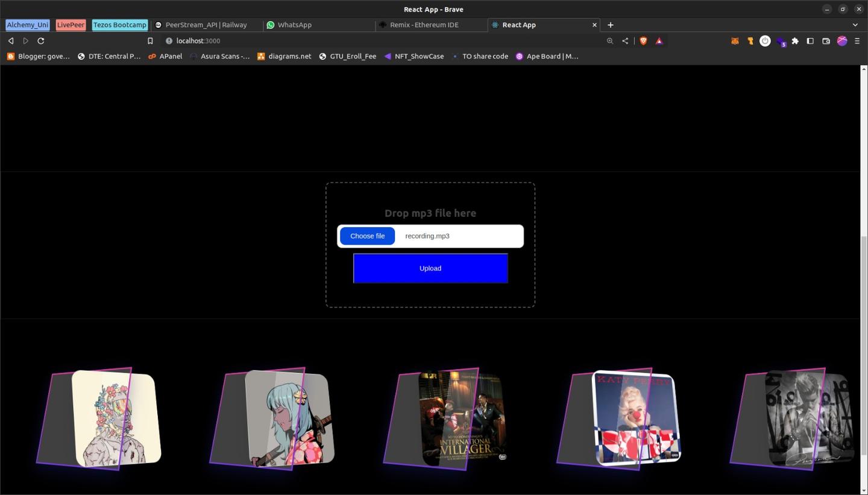Image resolution: width=868 pixels, height=495 pixels.
Task: Bookmark this page with the bookmark icon
Action: tap(151, 41)
